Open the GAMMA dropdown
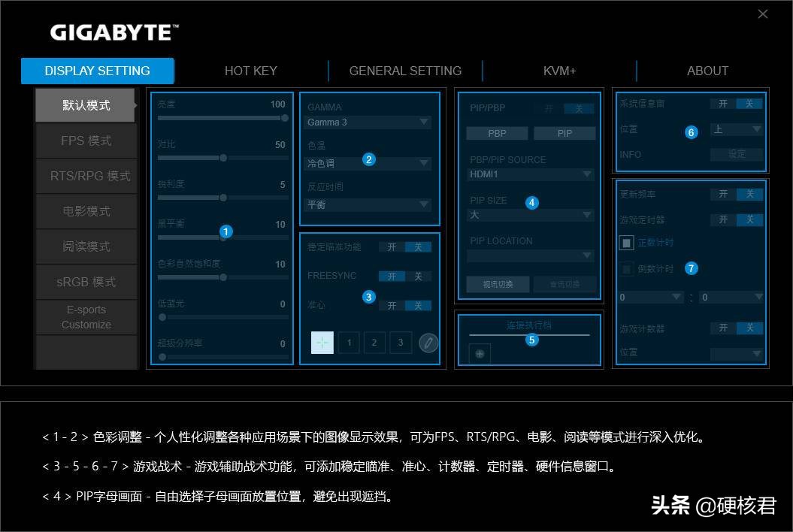The height and width of the screenshot is (532, 793). click(368, 122)
